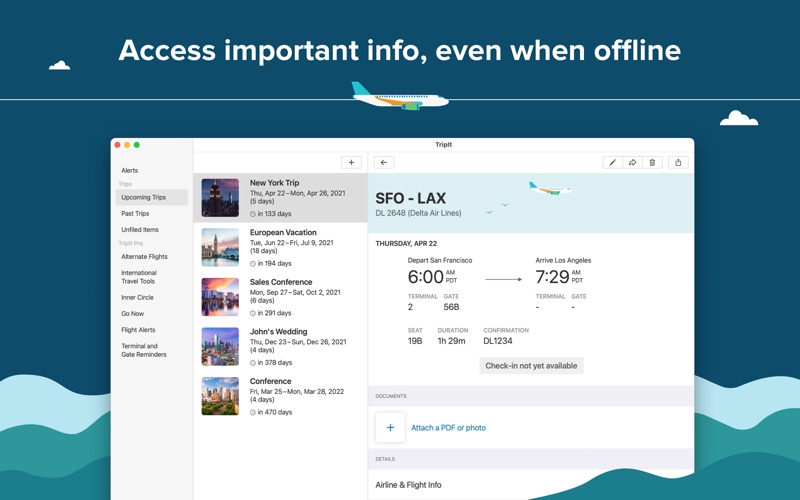
Task: Delete the flight with the trash icon
Action: point(652,162)
